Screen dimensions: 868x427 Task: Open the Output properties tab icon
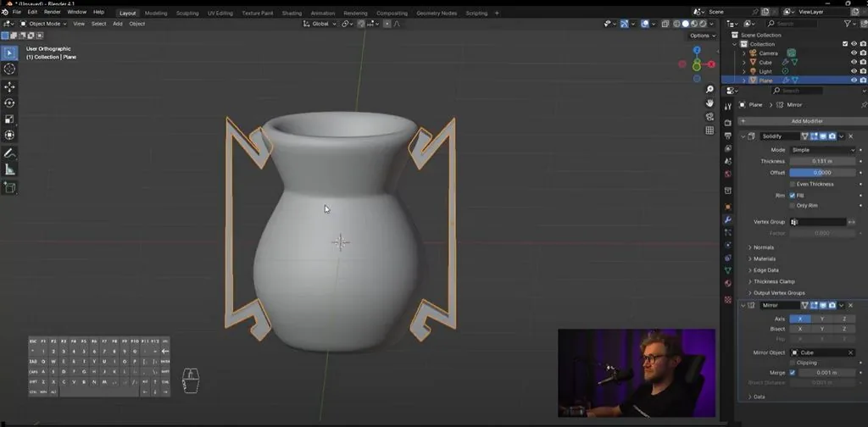pyautogui.click(x=728, y=136)
